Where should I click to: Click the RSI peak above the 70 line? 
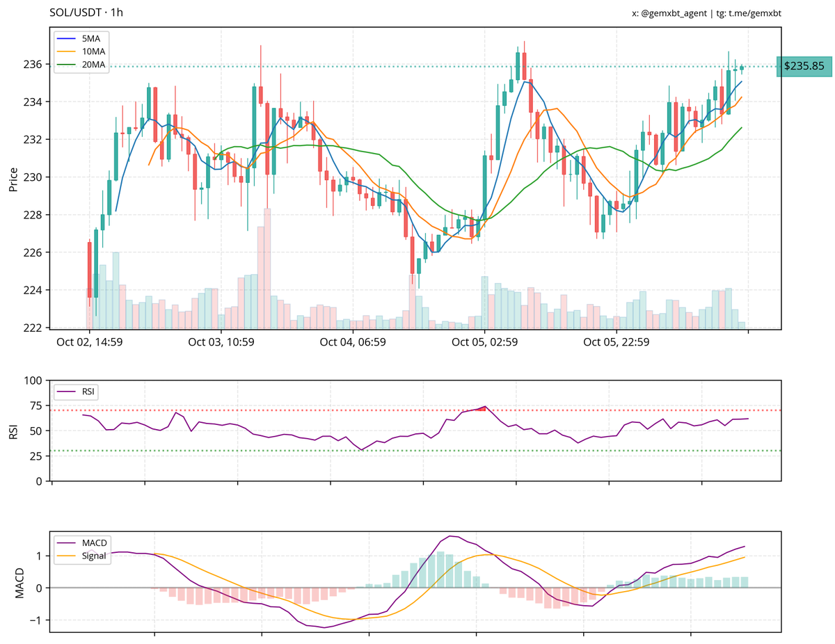486,407
